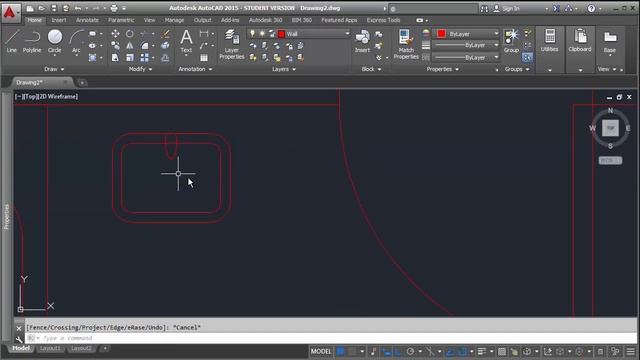Click the new drawing tab plus button
640x360 pixels.
tap(82, 83)
